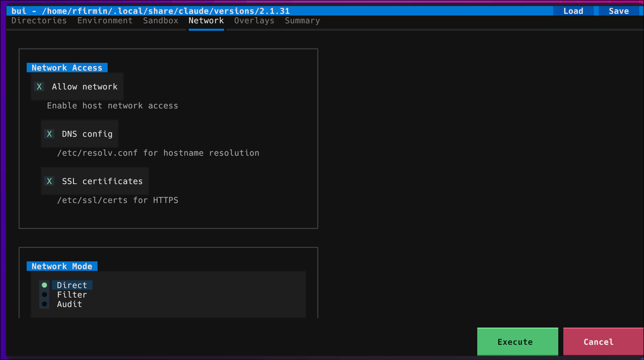Disable the SSL certificates checkbox
644x360 pixels.
[49, 181]
